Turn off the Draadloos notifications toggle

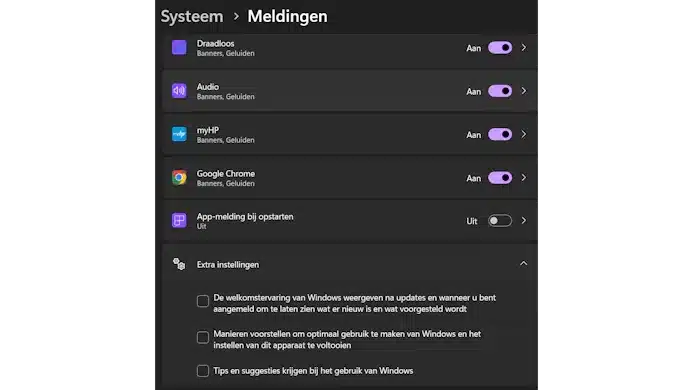pyautogui.click(x=500, y=48)
